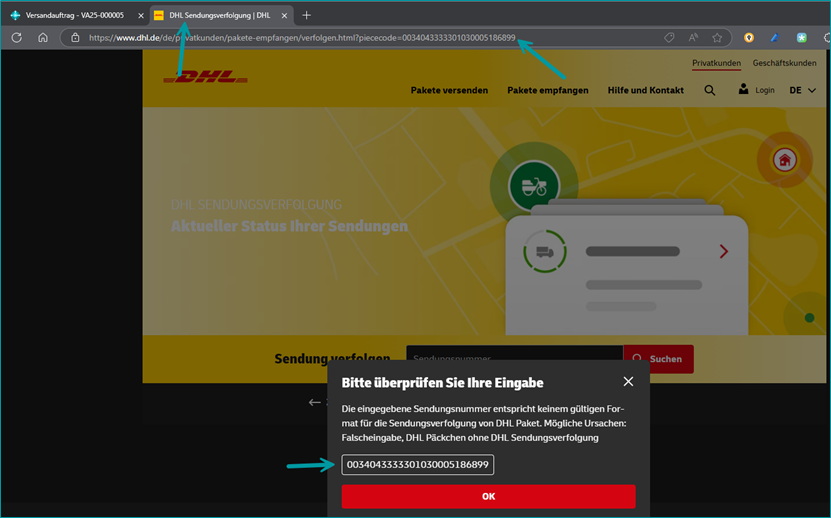The image size is (831, 518).
Task: Click the Suchen search button
Action: 658,359
